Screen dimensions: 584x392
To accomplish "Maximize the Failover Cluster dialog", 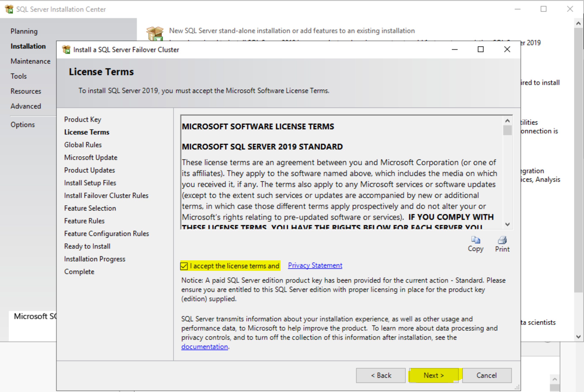I will tap(480, 49).
